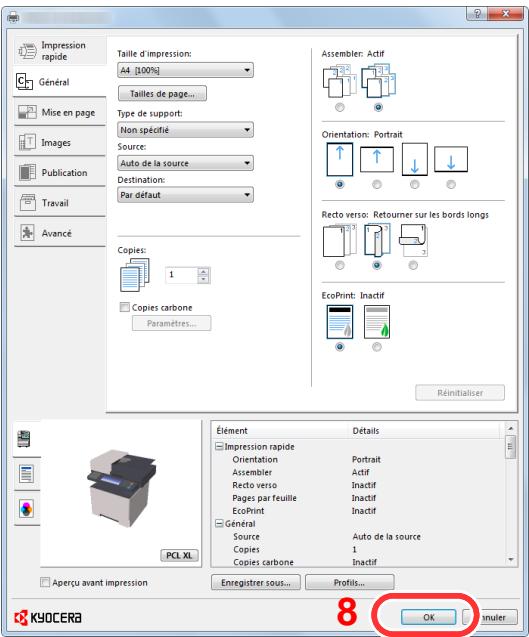Open the Source dropdown
Viewport: 529px width, 637px height.
[185, 163]
